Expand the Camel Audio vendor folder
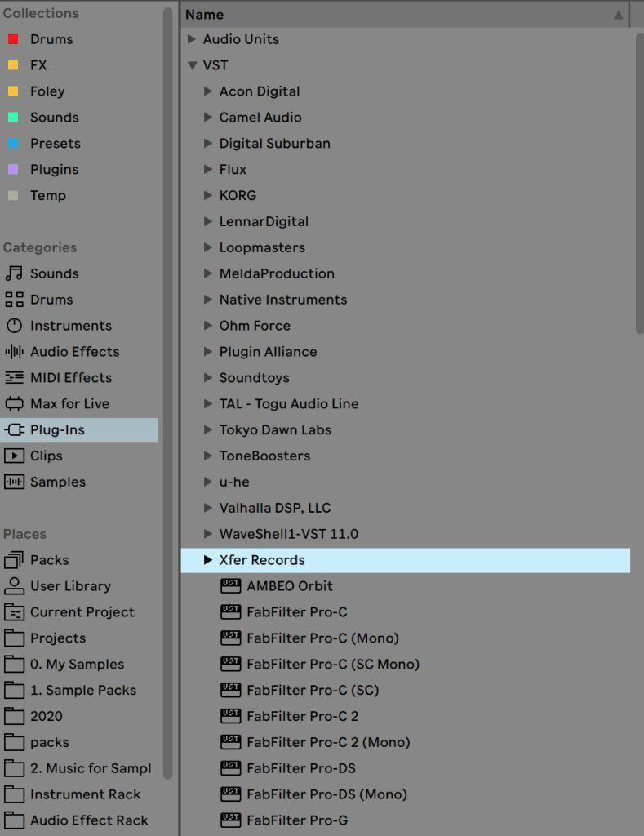The image size is (644, 836). pyautogui.click(x=208, y=118)
